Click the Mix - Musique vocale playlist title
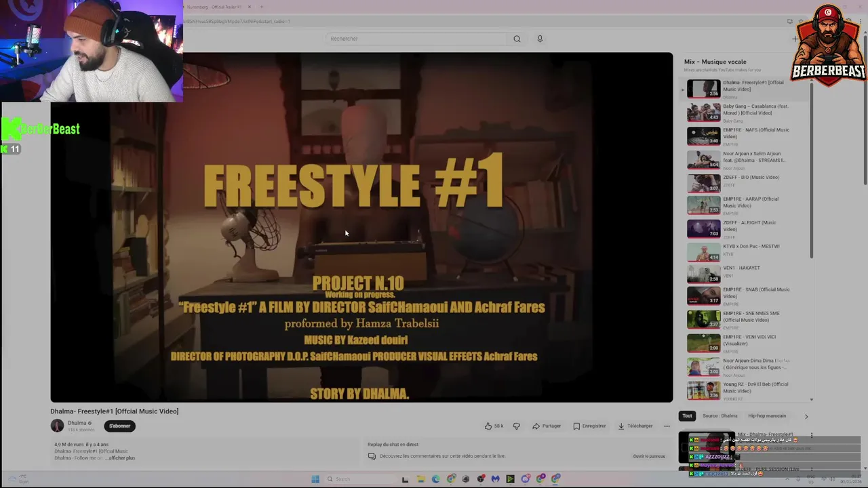This screenshot has width=868, height=488. click(x=715, y=62)
